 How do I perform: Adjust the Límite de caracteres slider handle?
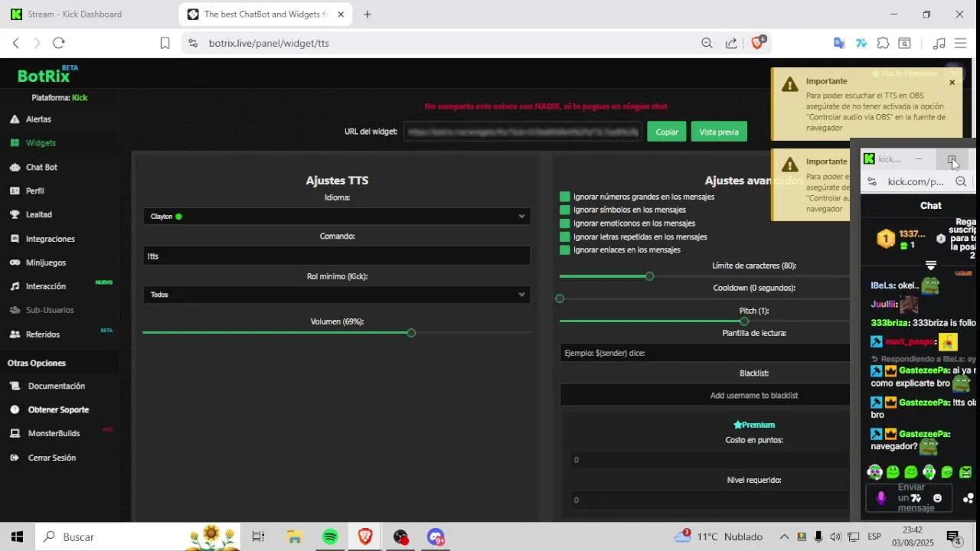(x=649, y=276)
